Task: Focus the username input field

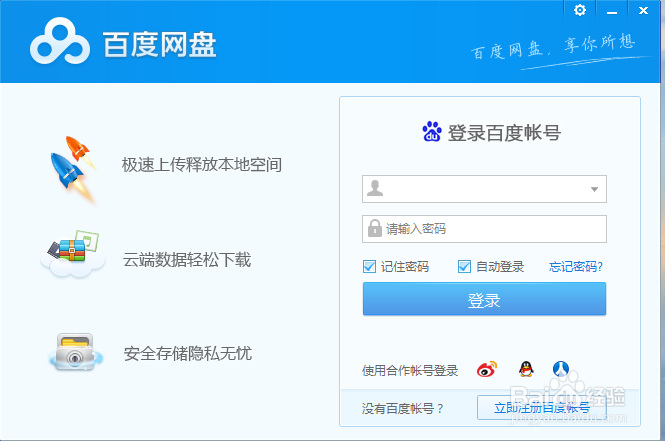Action: (x=484, y=189)
